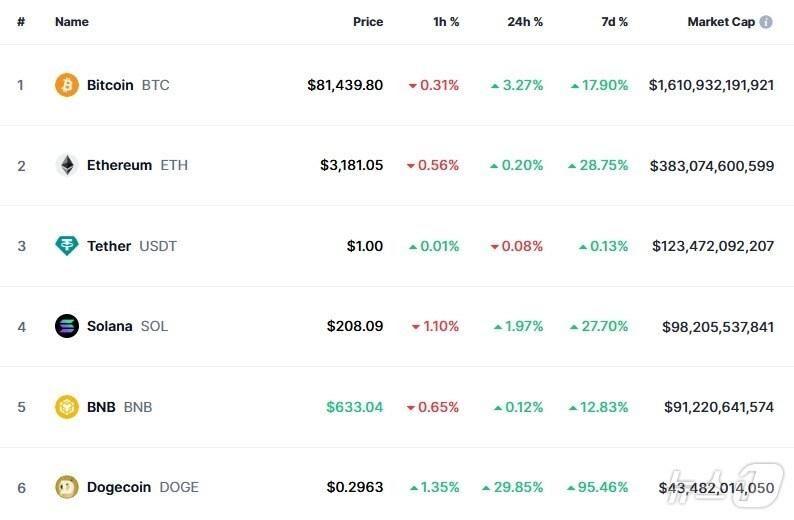Sort by Market Cap column header
The height and width of the screenshot is (520, 794).
pyautogui.click(x=720, y=22)
